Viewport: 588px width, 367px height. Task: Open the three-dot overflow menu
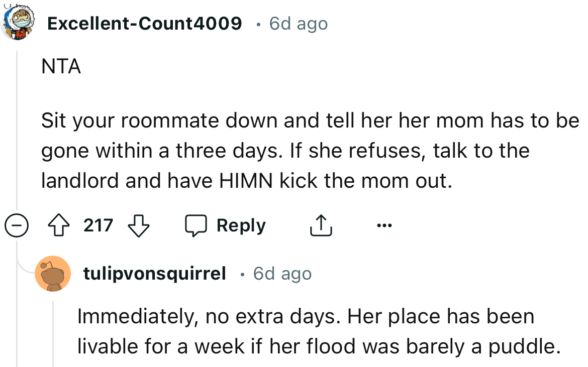click(384, 225)
